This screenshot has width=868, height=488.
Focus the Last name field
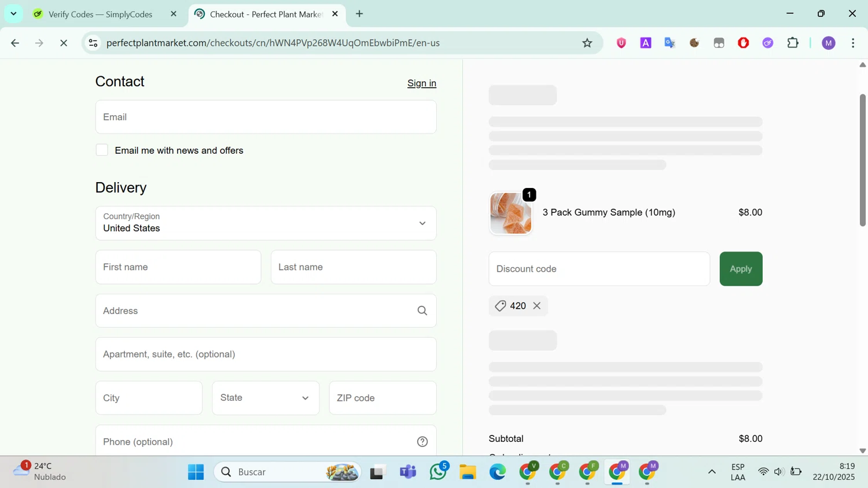click(354, 267)
